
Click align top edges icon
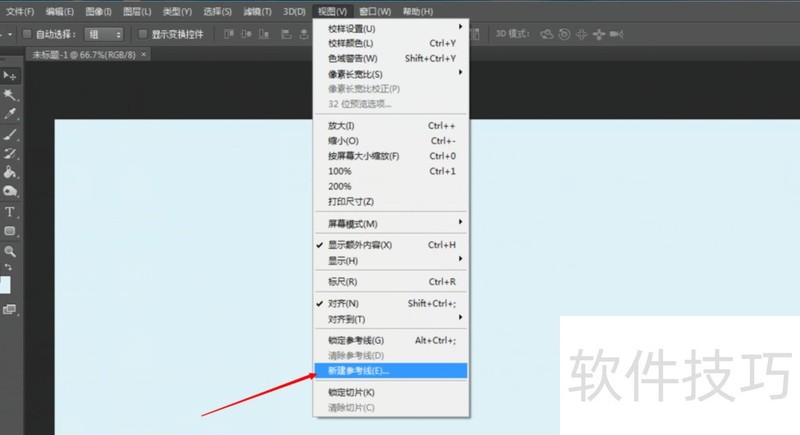coord(229,34)
